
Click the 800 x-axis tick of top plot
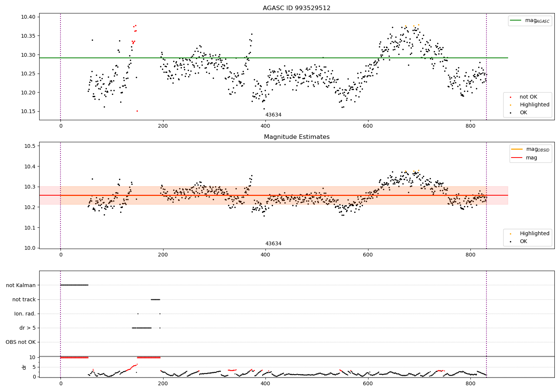pyautogui.click(x=470, y=126)
